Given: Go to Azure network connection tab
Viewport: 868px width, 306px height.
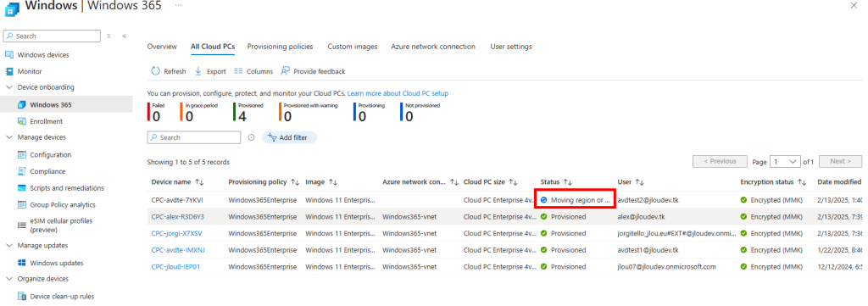Looking at the screenshot, I should click(x=433, y=47).
